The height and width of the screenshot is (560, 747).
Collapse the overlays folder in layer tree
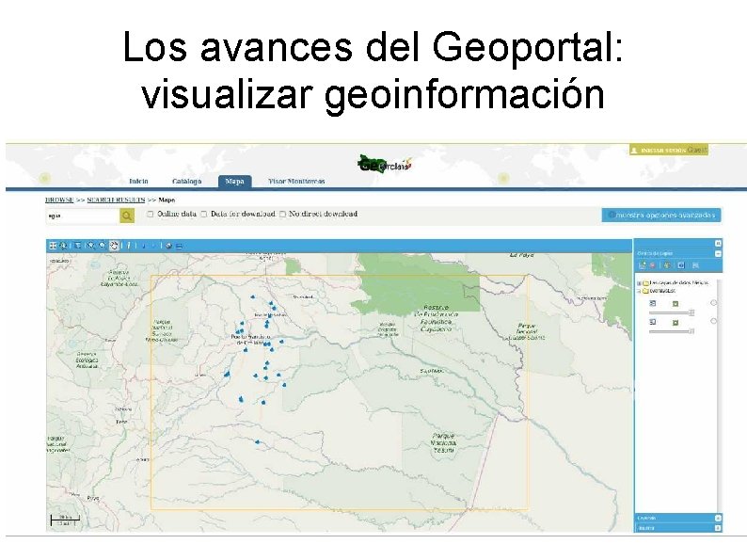[639, 291]
